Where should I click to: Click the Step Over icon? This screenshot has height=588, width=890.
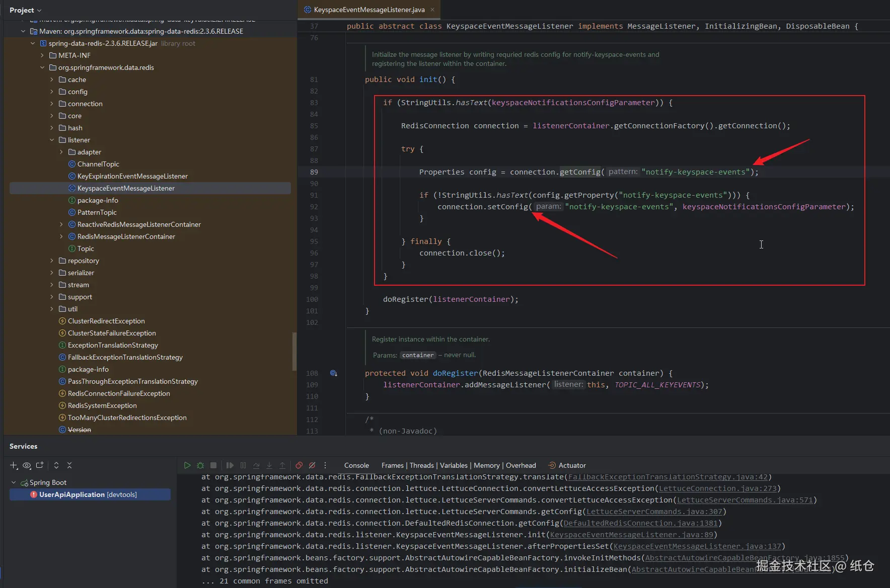(x=256, y=465)
